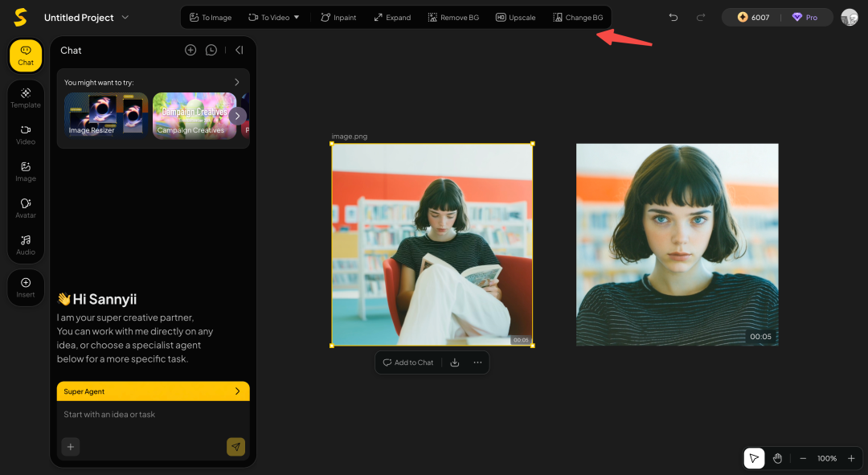This screenshot has width=868, height=475.
Task: Expand the To Video dropdown arrow
Action: point(297,17)
